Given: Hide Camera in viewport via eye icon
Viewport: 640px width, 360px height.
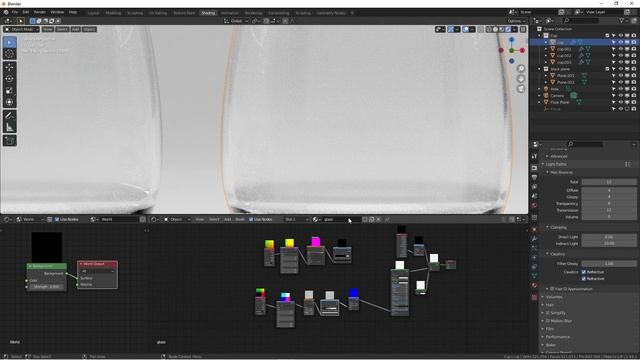Looking at the screenshot, I should (x=620, y=96).
